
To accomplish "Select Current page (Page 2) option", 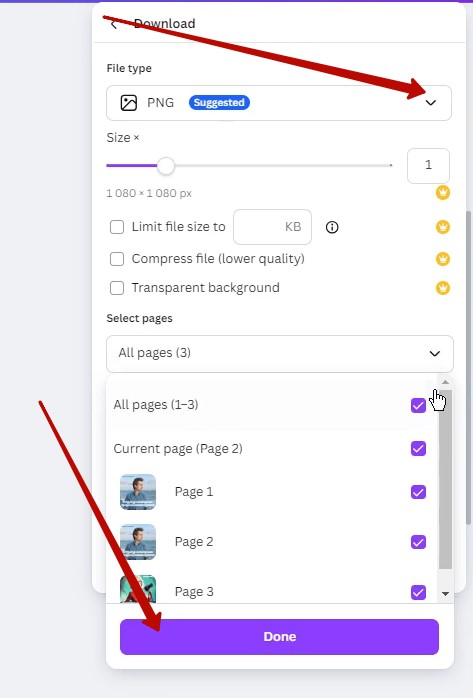I will 270,449.
